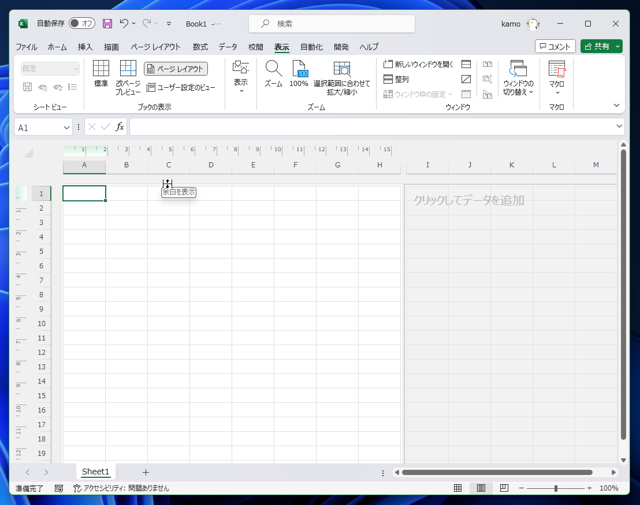Zoom out with the minus button

click(x=521, y=488)
